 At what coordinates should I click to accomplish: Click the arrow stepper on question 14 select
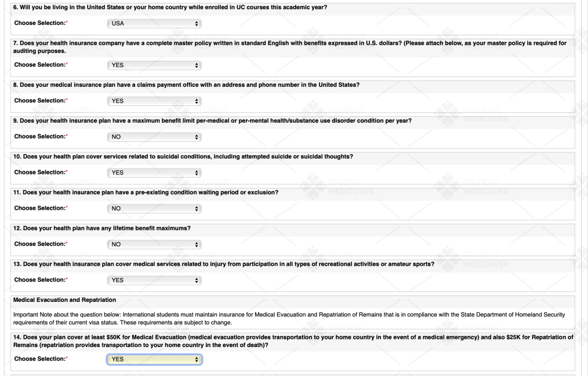click(197, 360)
